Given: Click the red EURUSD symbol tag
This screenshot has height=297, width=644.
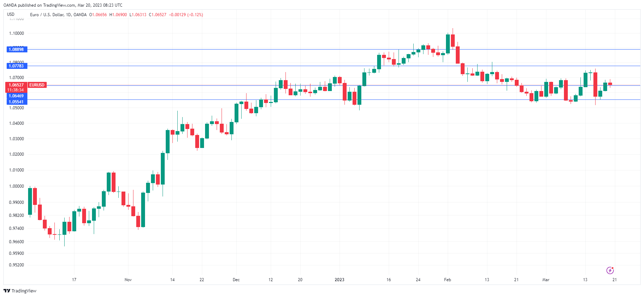Looking at the screenshot, I should [x=37, y=85].
